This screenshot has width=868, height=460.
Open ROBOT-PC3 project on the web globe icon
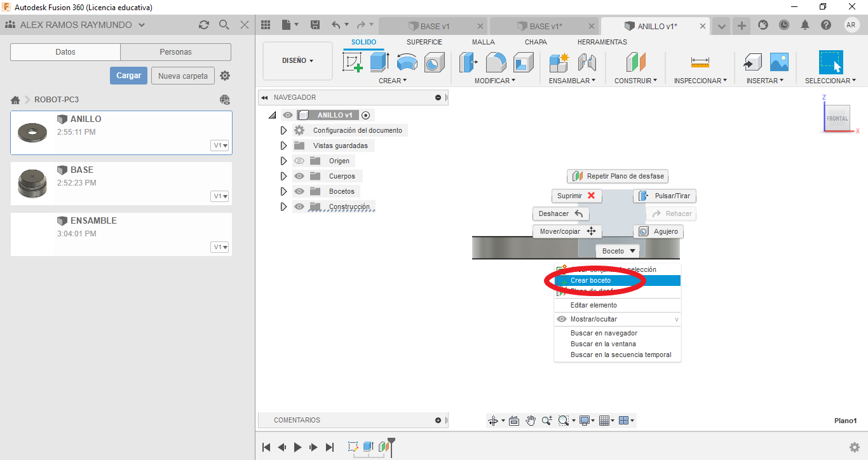pos(224,100)
